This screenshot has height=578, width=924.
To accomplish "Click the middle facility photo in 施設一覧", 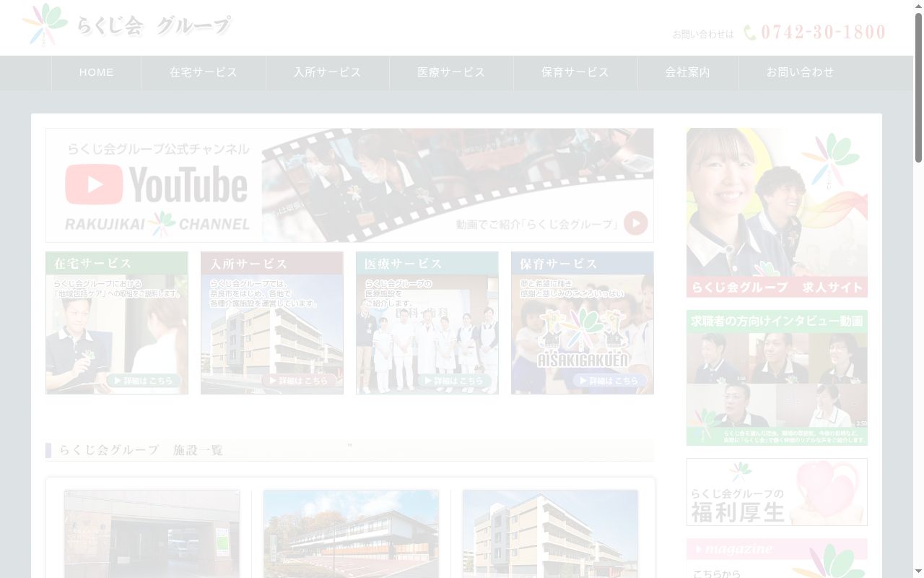I will 351,534.
